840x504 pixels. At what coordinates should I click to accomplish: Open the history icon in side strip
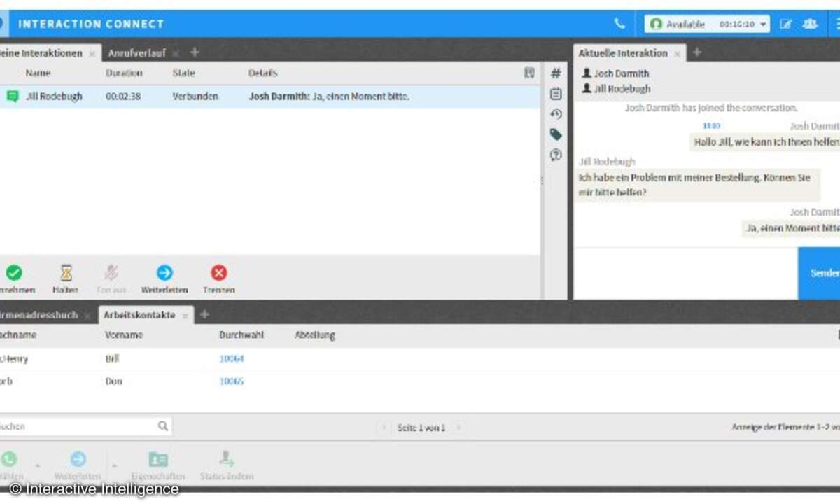556,113
